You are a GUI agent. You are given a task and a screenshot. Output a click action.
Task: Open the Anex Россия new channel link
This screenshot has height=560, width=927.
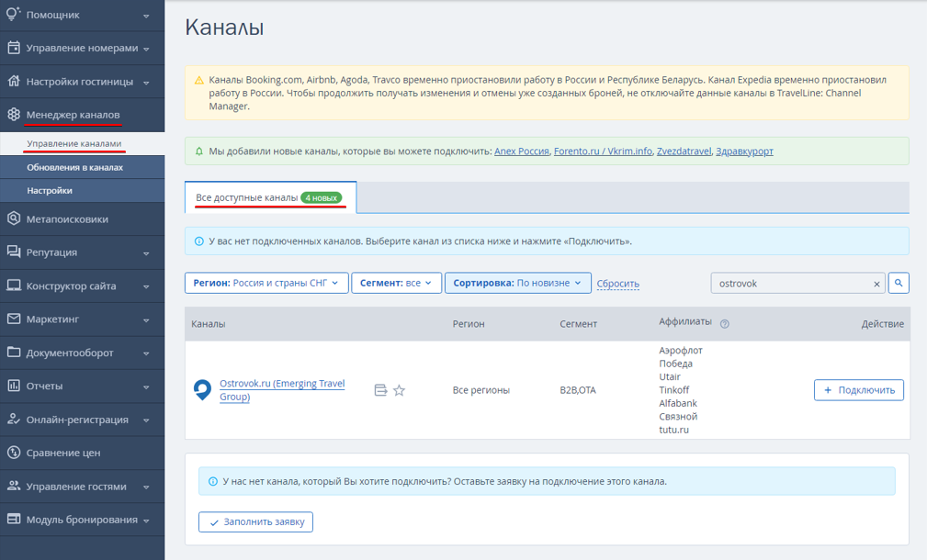522,151
